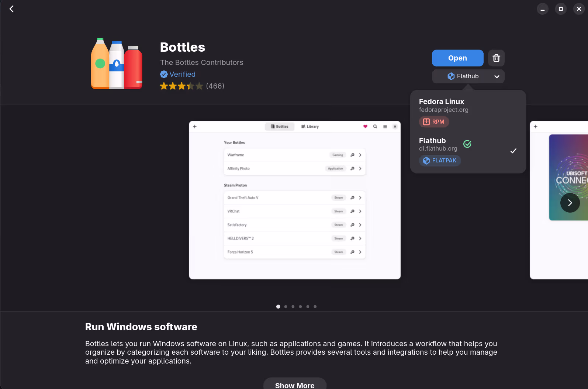Click The Bottles Contributors developer name
588x389 pixels.
202,62
